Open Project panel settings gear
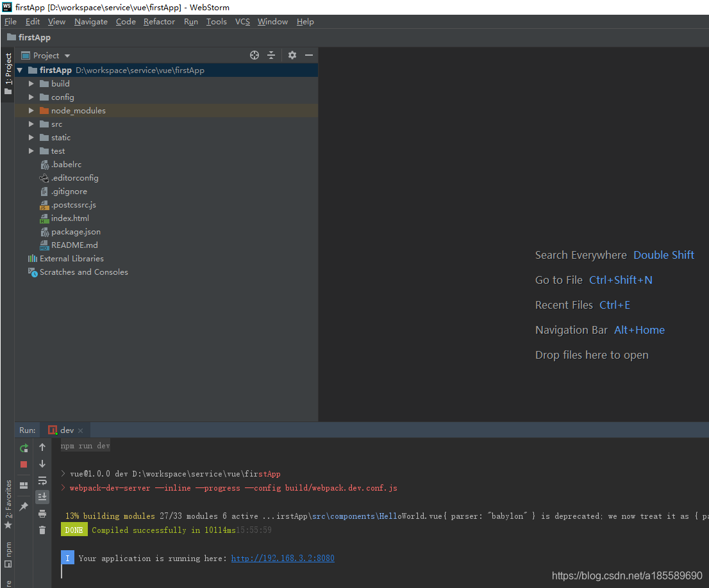 [x=292, y=55]
